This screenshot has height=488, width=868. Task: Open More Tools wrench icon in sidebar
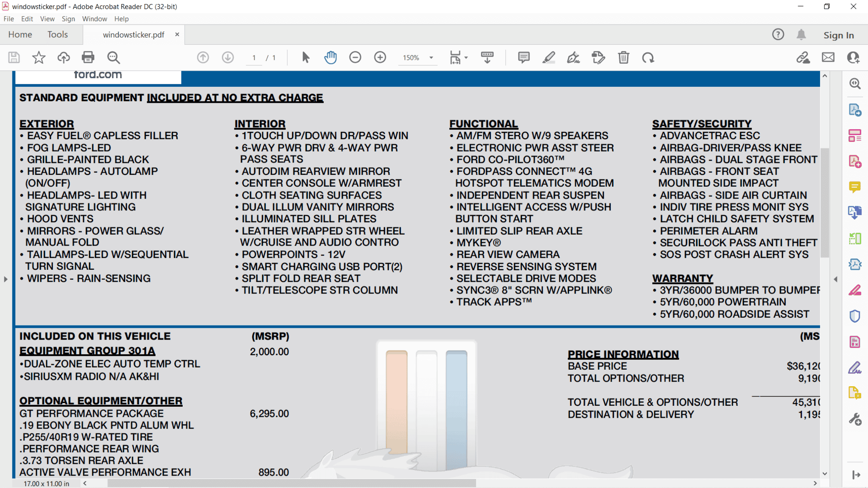tap(855, 419)
